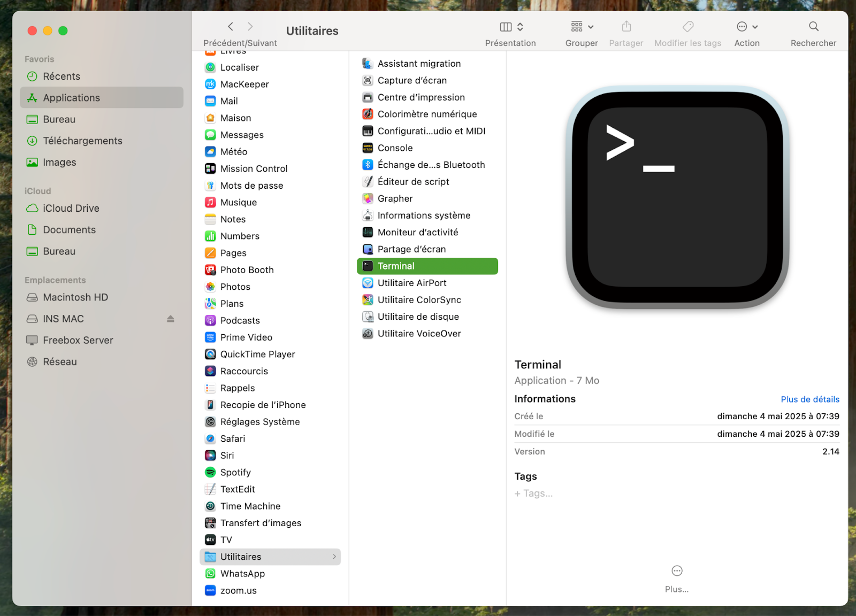Click the Tags input field
The width and height of the screenshot is (856, 616).
pyautogui.click(x=533, y=493)
